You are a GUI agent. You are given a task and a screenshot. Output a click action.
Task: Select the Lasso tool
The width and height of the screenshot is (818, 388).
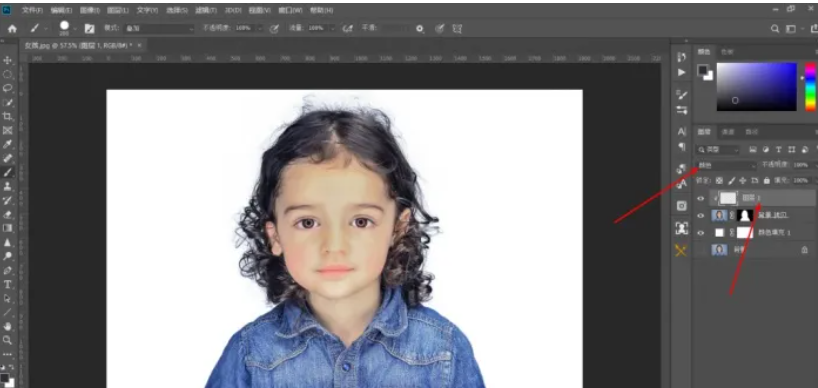tap(8, 88)
